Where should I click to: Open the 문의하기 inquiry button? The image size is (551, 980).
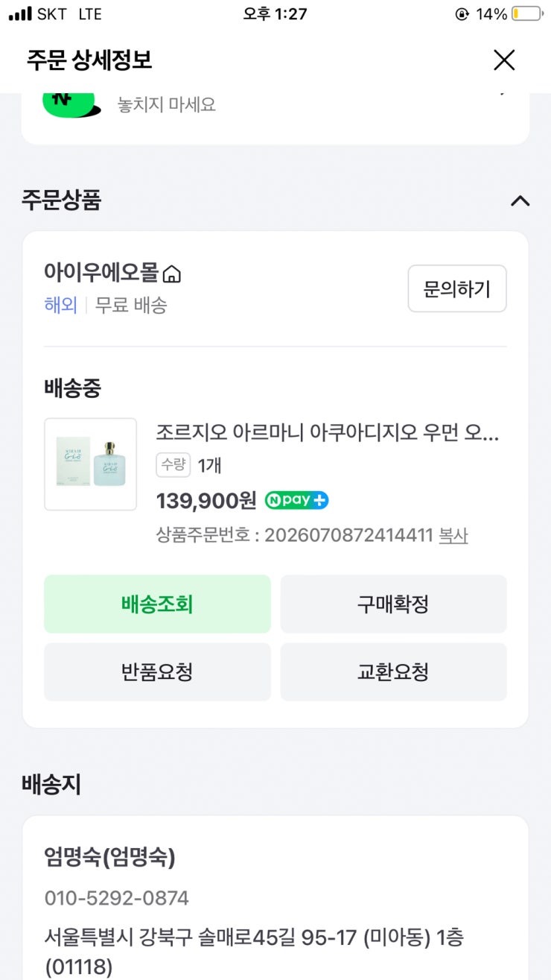pos(457,288)
